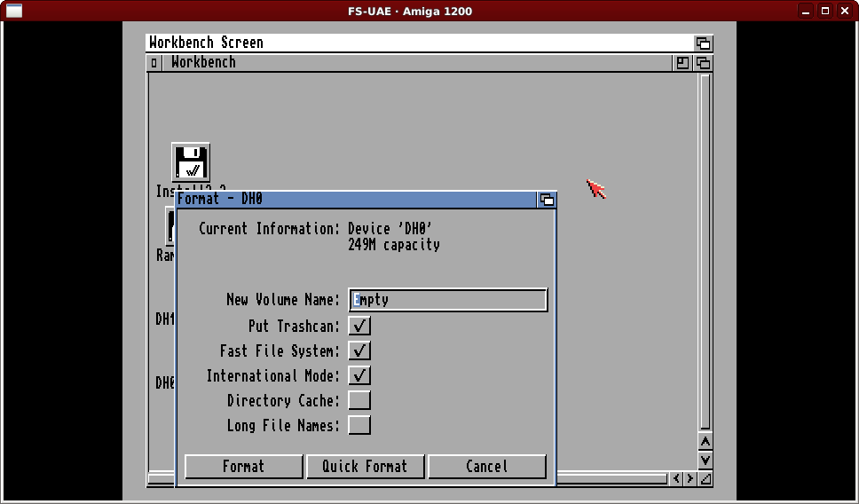Screen dimensions: 859x504
Task: Toggle the Put Trashcan checkbox
Action: click(x=359, y=326)
